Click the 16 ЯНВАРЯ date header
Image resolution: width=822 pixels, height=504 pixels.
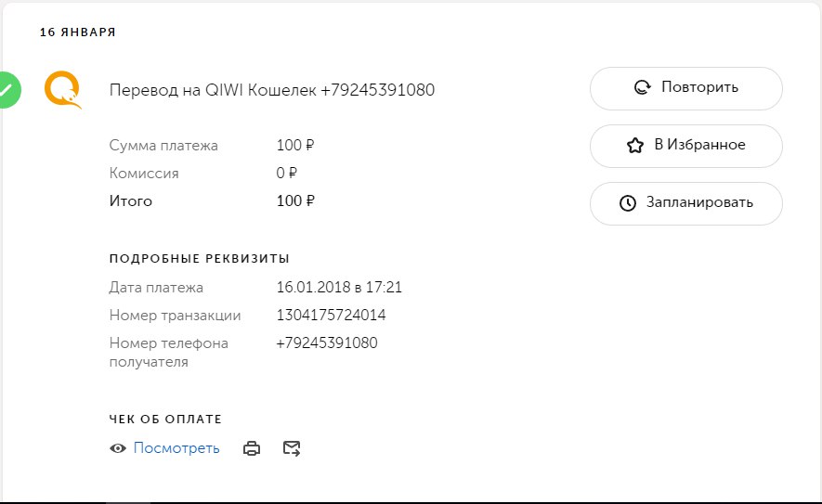(x=77, y=32)
